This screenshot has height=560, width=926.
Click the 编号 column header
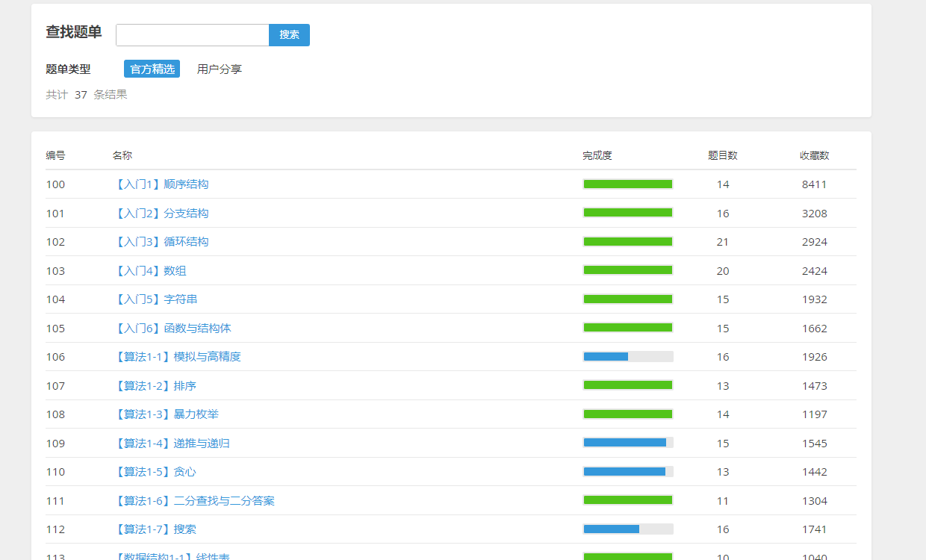pyautogui.click(x=55, y=155)
